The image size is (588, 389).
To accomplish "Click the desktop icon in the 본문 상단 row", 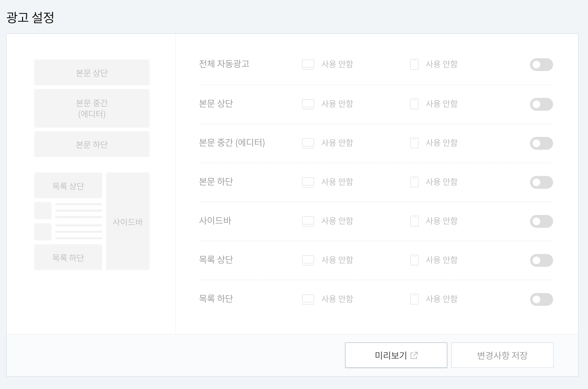I will (308, 103).
